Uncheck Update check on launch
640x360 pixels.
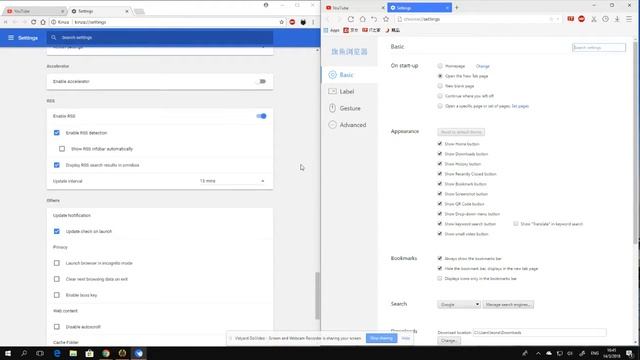pyautogui.click(x=57, y=231)
